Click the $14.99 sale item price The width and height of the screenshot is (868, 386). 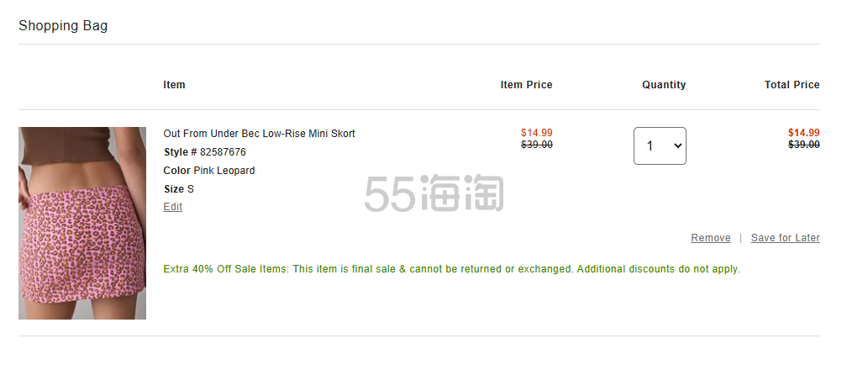tap(536, 133)
